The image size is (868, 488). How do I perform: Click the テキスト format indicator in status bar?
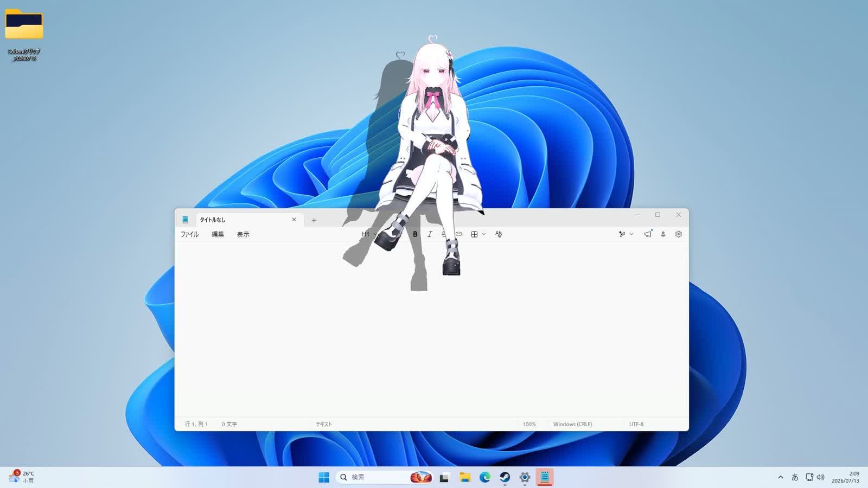(324, 424)
